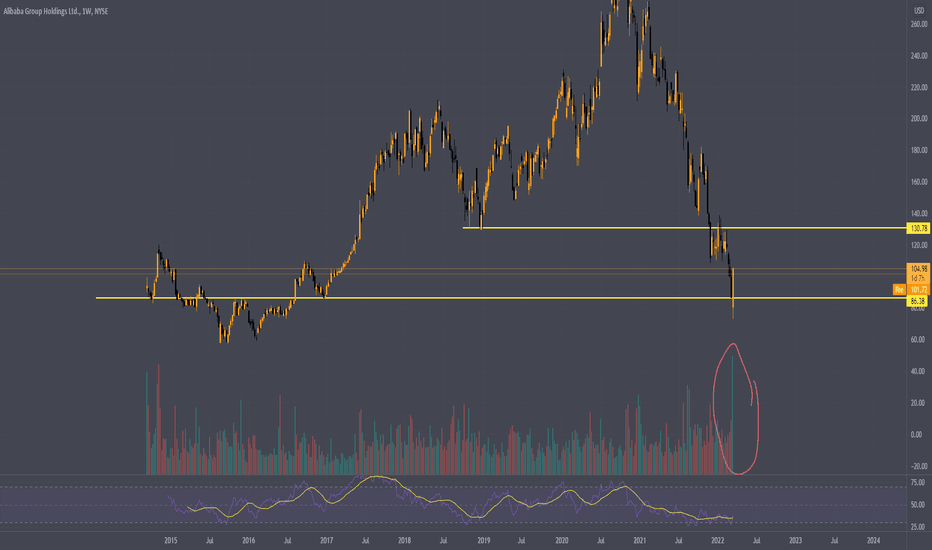Click the 2020 label on the time axis
932x550 pixels.
(562, 540)
